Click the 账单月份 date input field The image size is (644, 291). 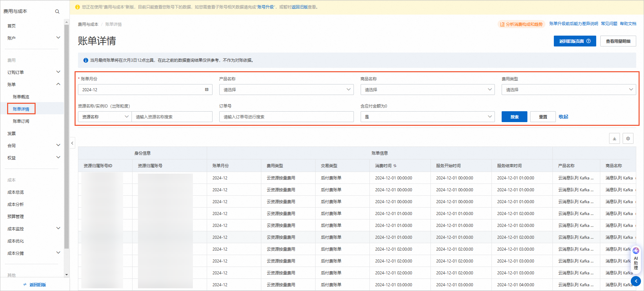point(145,90)
